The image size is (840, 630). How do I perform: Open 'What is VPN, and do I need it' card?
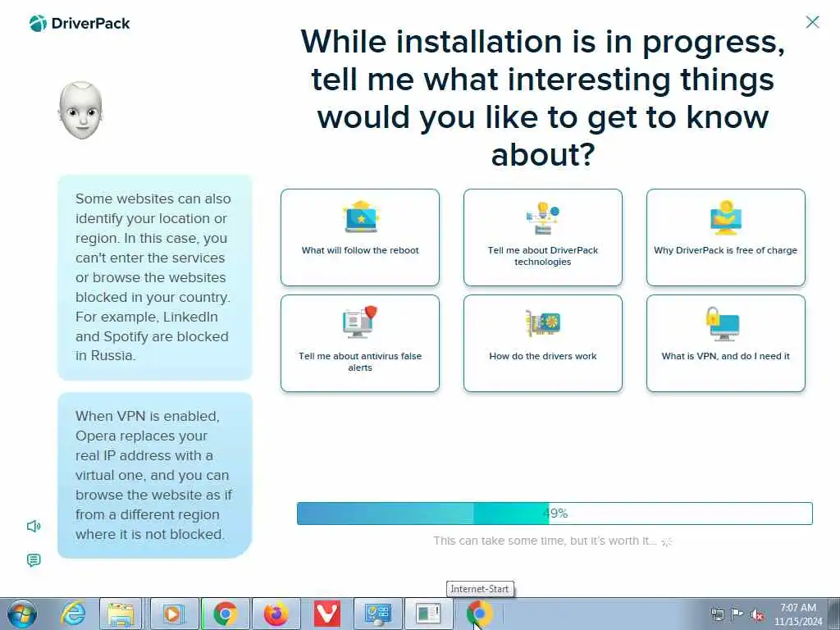click(x=725, y=344)
